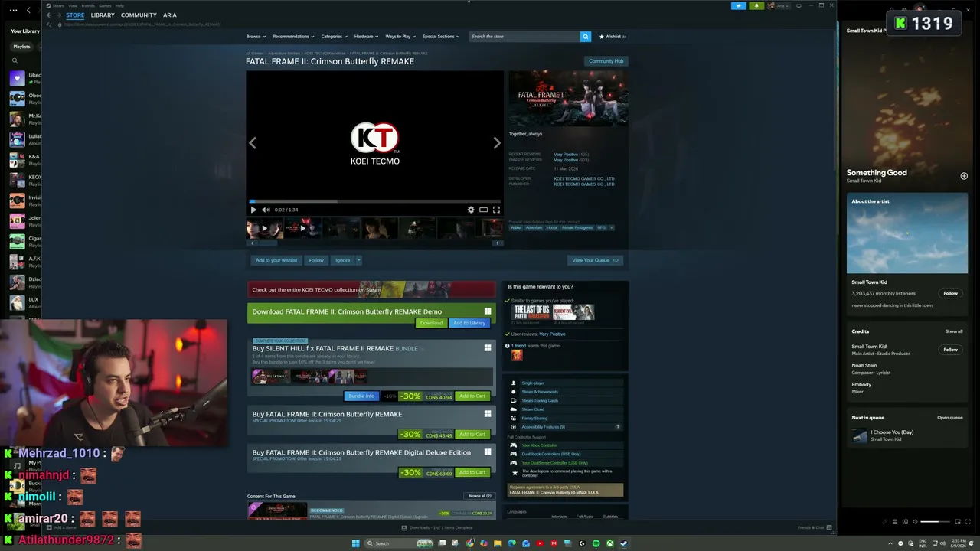
Task: Open the ARIA profile tab
Action: pyautogui.click(x=170, y=15)
